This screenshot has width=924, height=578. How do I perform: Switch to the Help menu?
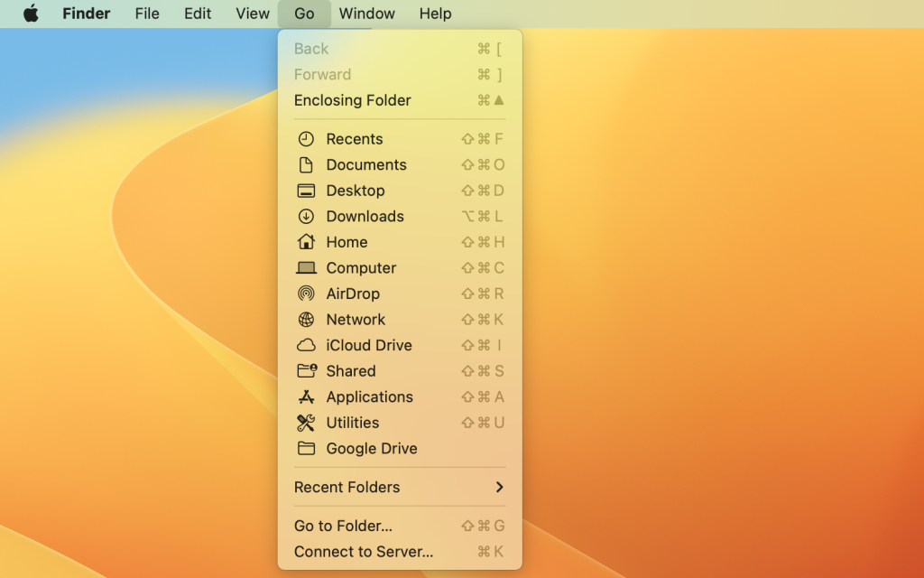pos(435,14)
